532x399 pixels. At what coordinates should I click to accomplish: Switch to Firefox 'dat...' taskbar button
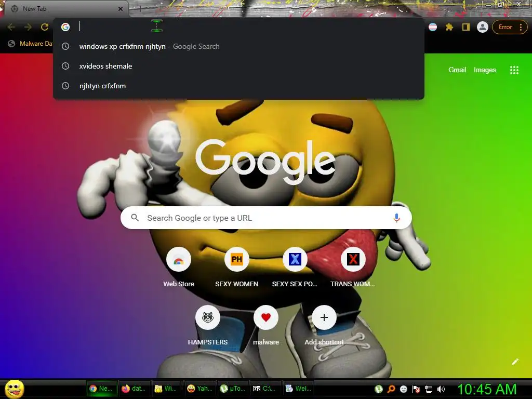pos(134,389)
